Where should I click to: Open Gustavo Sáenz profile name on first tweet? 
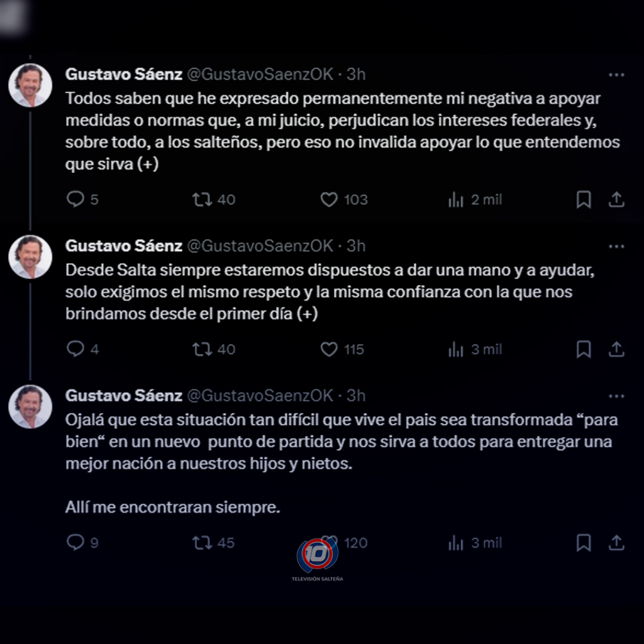click(124, 74)
